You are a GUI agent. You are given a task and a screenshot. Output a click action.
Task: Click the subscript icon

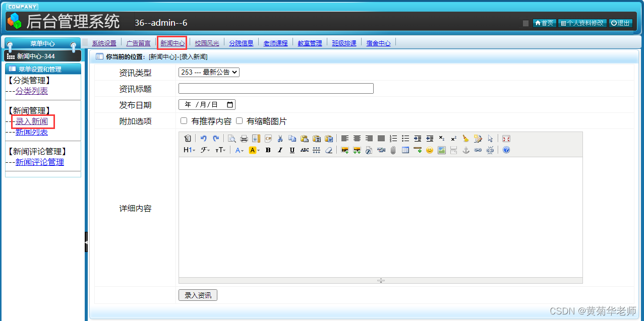click(441, 139)
